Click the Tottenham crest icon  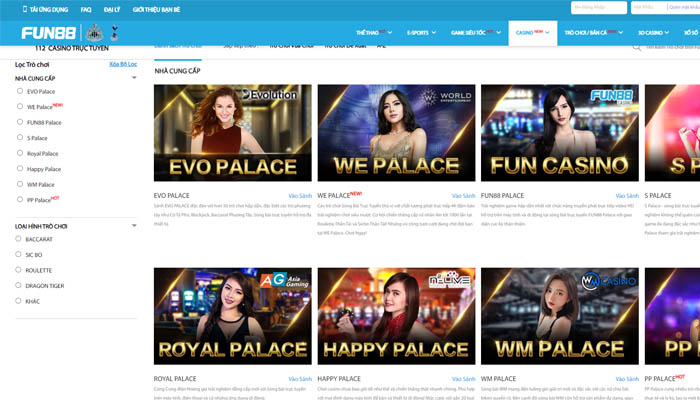click(114, 33)
